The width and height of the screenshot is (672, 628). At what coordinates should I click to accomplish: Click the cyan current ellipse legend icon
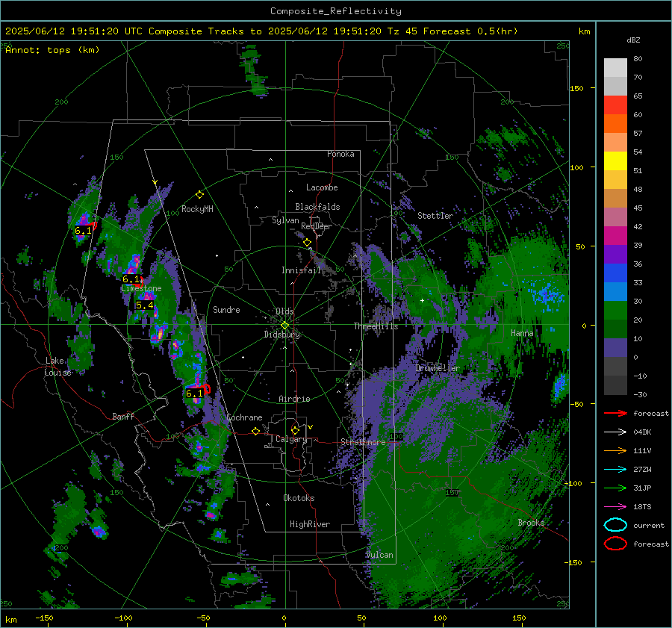point(615,525)
